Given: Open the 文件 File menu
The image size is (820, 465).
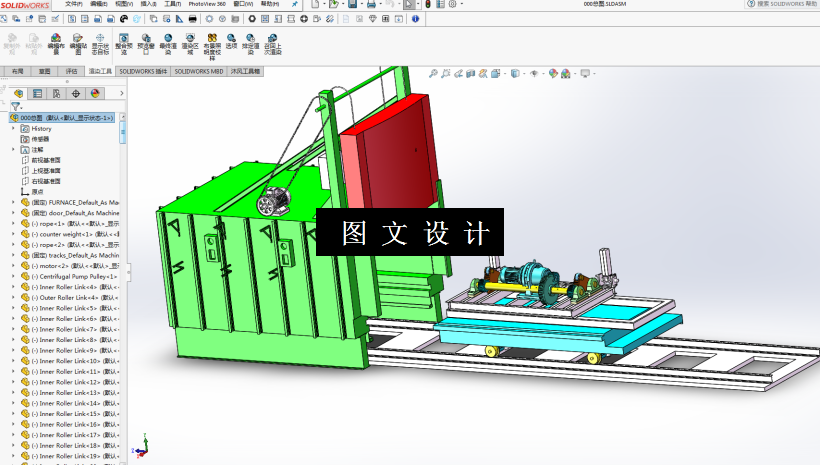Looking at the screenshot, I should (74, 4).
